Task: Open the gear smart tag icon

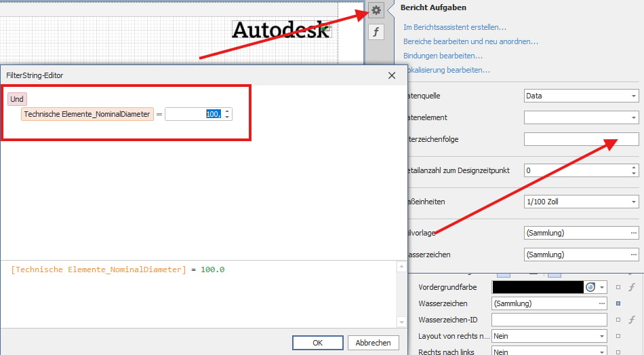Action: [x=376, y=10]
